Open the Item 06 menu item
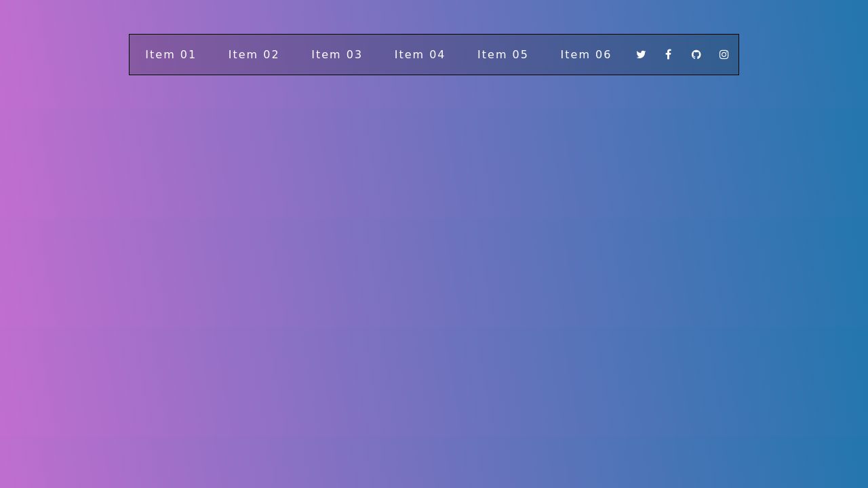Viewport: 868px width, 488px height. coord(586,55)
